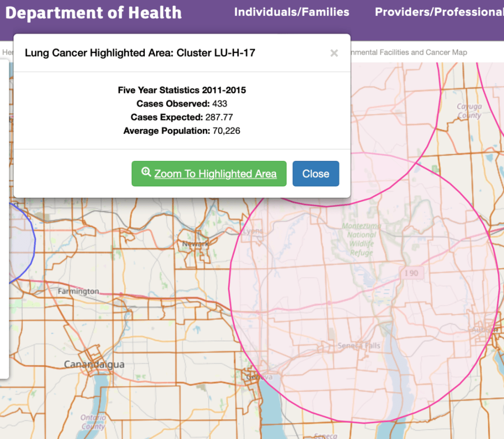This screenshot has height=439, width=504.
Task: Open the Providers/Professionals menu
Action: tap(439, 12)
